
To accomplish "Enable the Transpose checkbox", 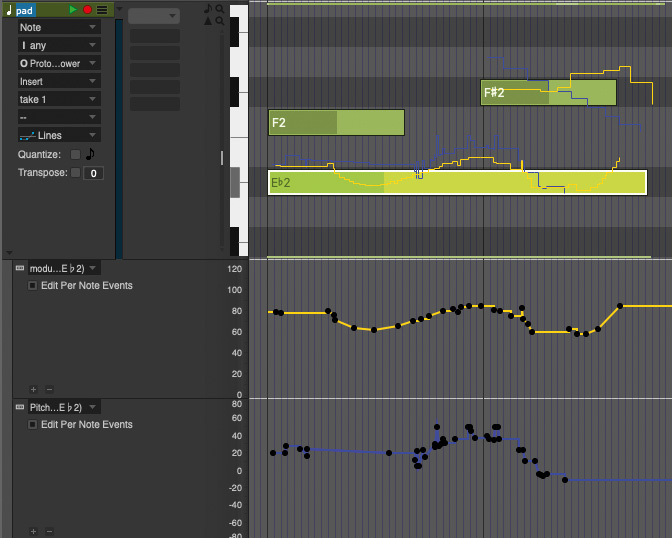I will pos(75,173).
